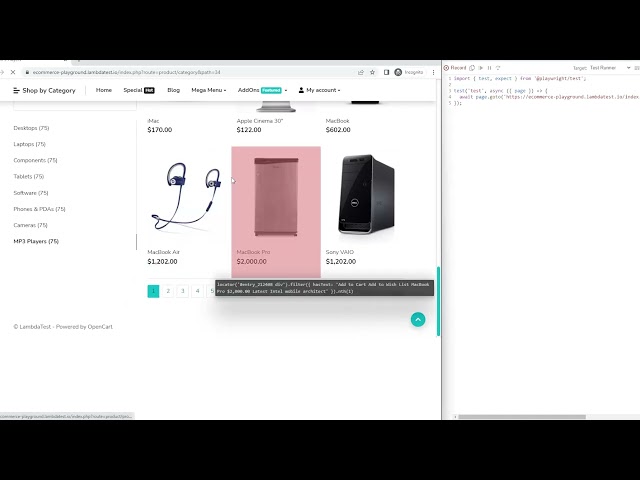Toggle Record in Playwright Inspector
640x480 pixels.
[x=455, y=68]
